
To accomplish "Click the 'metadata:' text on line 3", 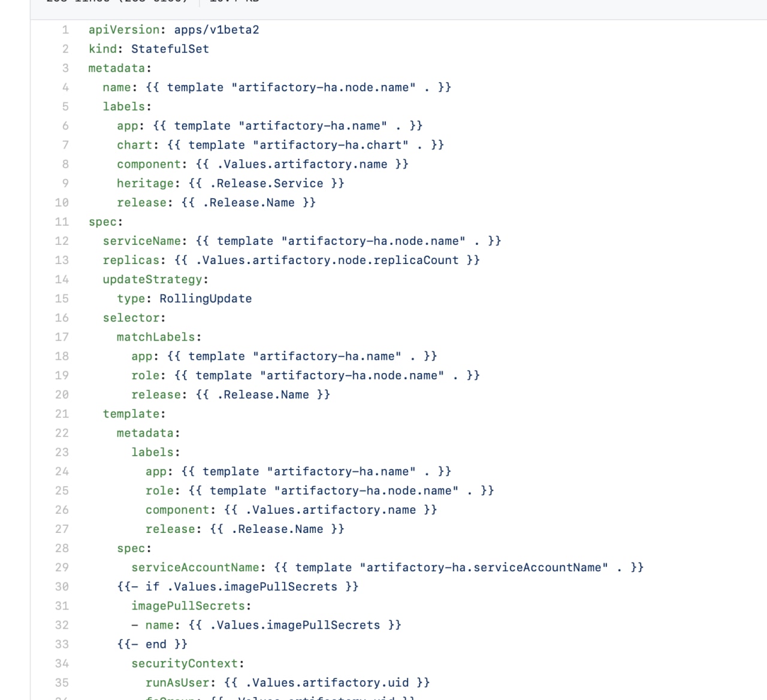I will (120, 68).
